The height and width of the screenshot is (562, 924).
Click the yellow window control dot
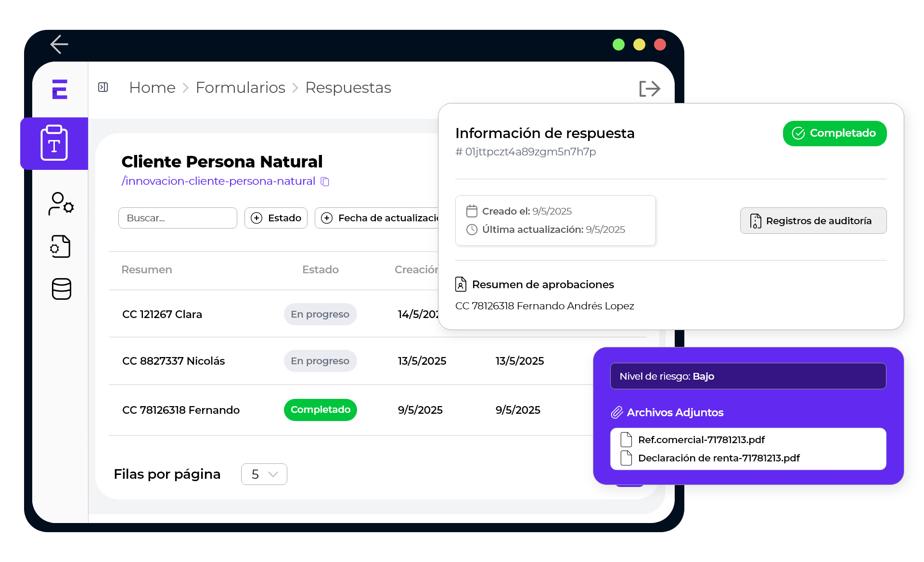click(x=639, y=45)
